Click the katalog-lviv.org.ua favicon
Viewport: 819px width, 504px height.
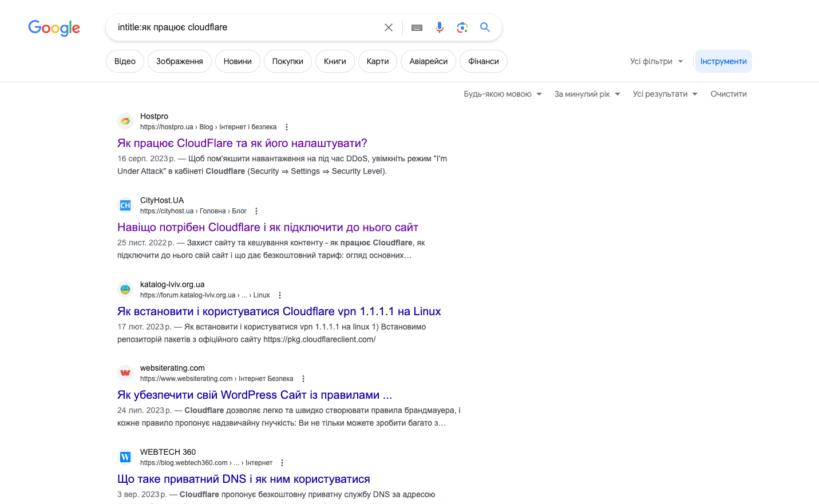[125, 289]
